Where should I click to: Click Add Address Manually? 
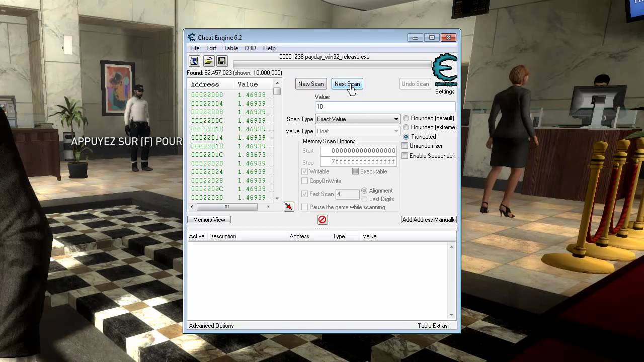429,220
